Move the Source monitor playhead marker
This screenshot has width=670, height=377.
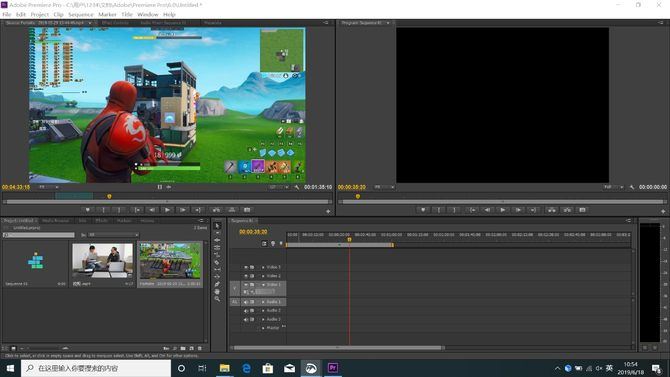[109, 196]
